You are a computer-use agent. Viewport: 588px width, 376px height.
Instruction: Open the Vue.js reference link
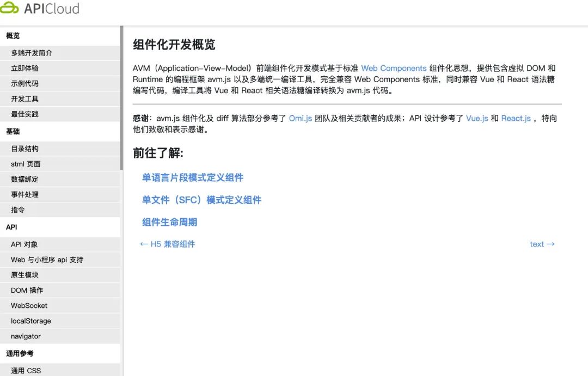coord(477,118)
